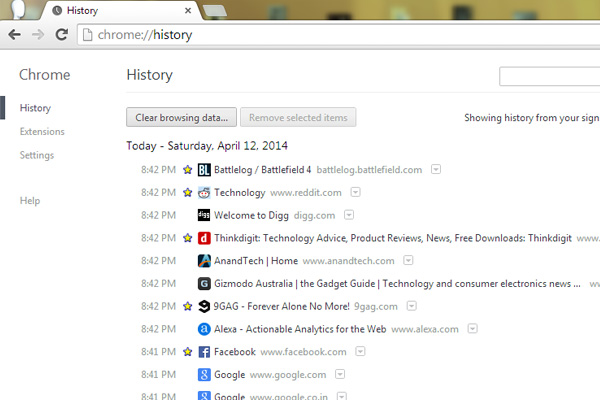Click Remove selected items button

(x=298, y=117)
